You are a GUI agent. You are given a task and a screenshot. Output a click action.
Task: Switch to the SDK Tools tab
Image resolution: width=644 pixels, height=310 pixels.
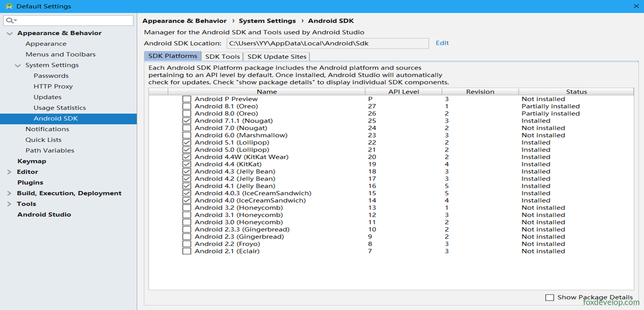[x=222, y=57]
